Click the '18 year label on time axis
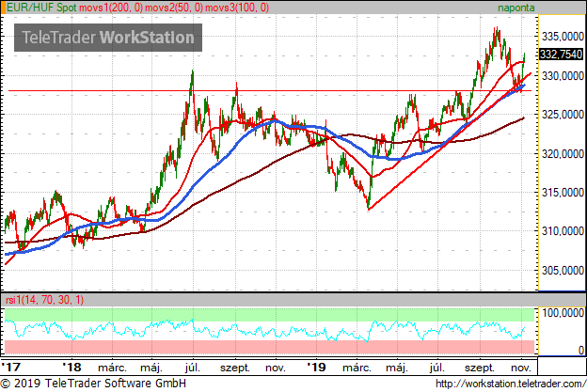 (71, 367)
